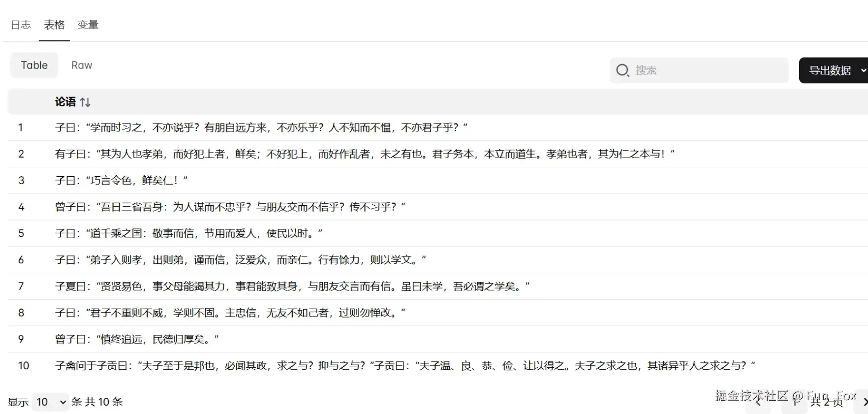Select row 1 text 学而时习之
Image resolution: width=868 pixels, height=414 pixels.
click(x=261, y=127)
